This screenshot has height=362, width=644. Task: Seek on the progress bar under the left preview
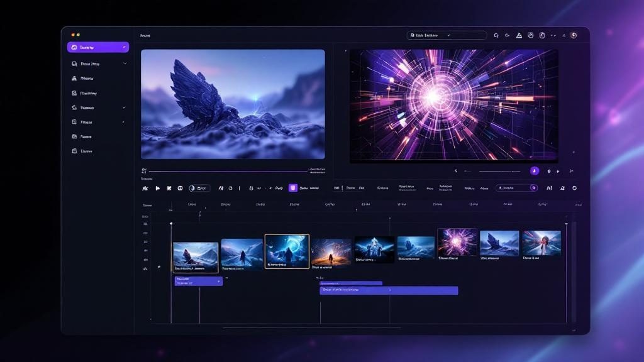click(228, 171)
